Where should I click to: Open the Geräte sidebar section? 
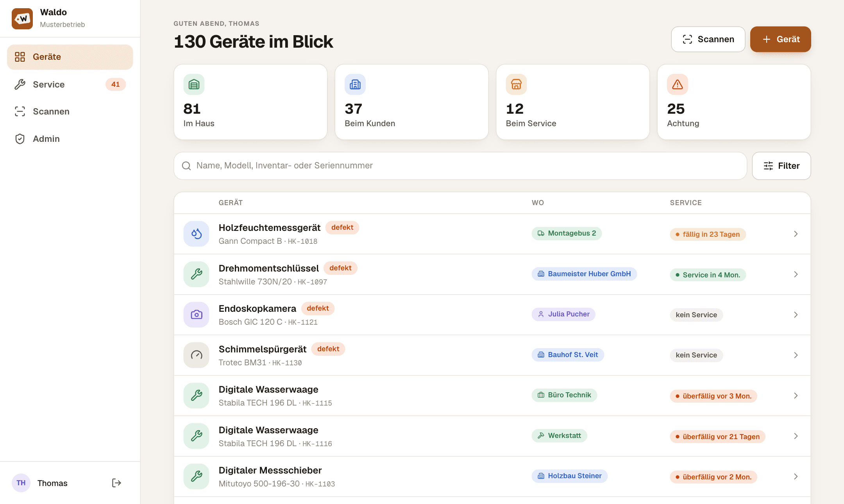(x=70, y=57)
